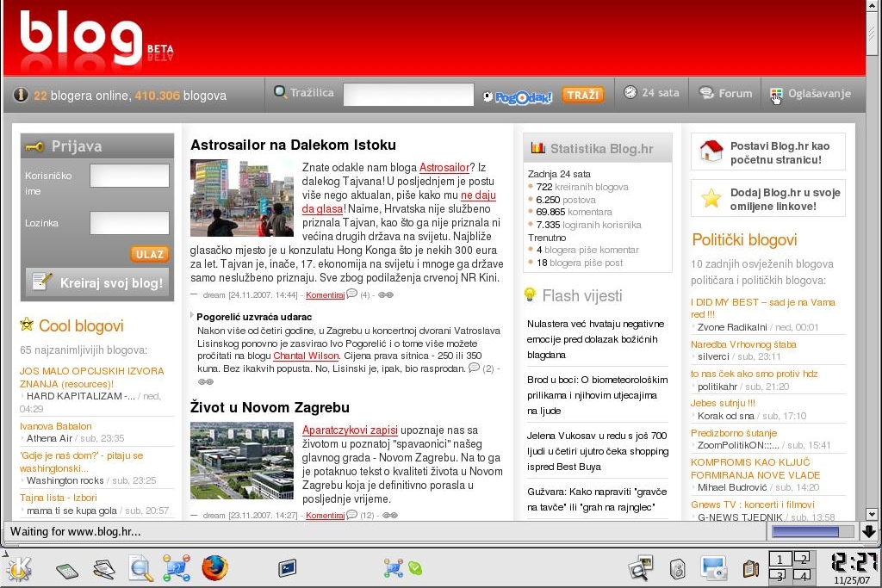Click the download arrow icon in status bar
Image resolution: width=882 pixels, height=588 pixels.
coord(869,532)
